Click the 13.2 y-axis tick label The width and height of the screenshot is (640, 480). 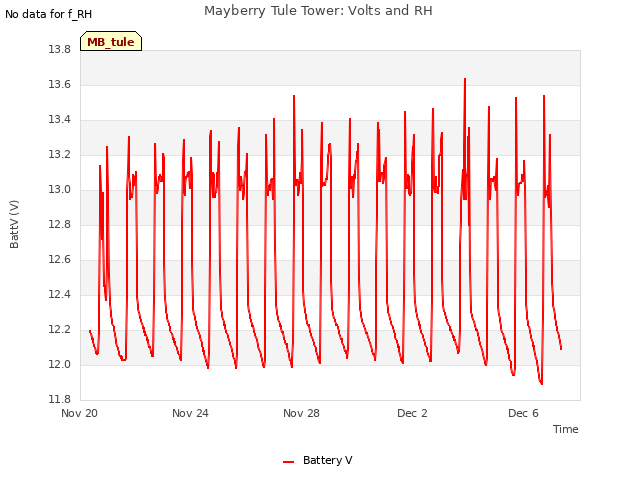(60, 155)
